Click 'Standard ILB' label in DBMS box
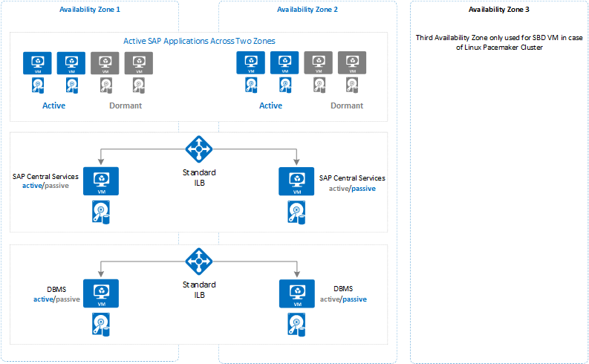589x364 pixels. (x=199, y=290)
